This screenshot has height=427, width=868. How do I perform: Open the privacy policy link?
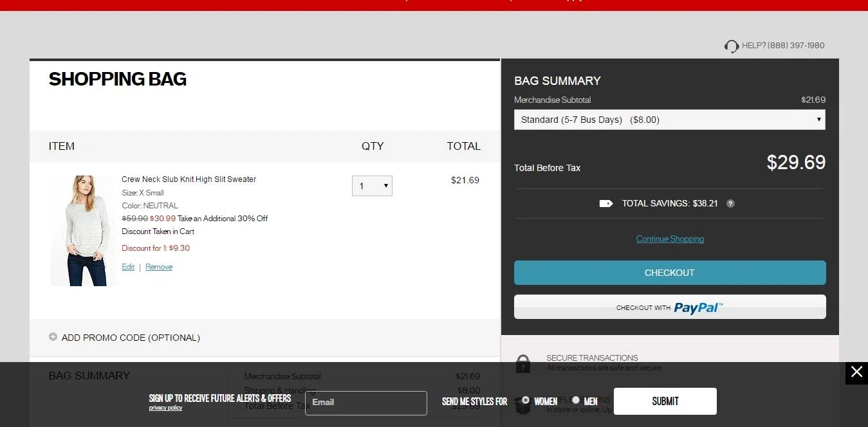click(x=165, y=408)
